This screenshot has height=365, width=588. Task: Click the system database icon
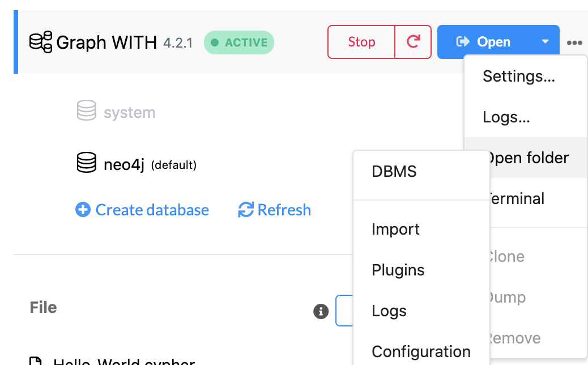pyautogui.click(x=86, y=111)
